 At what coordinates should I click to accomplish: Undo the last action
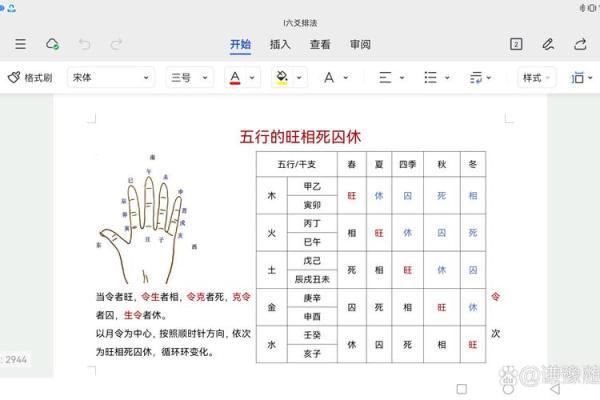85,44
